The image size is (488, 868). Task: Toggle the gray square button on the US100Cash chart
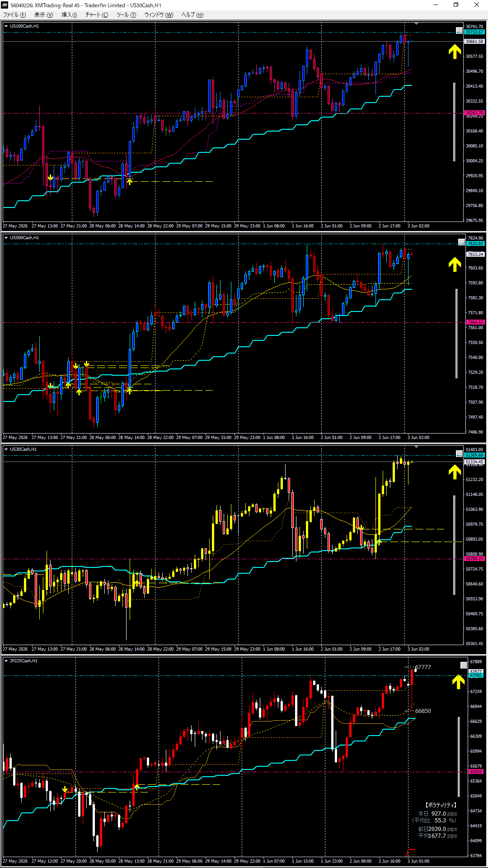(459, 31)
